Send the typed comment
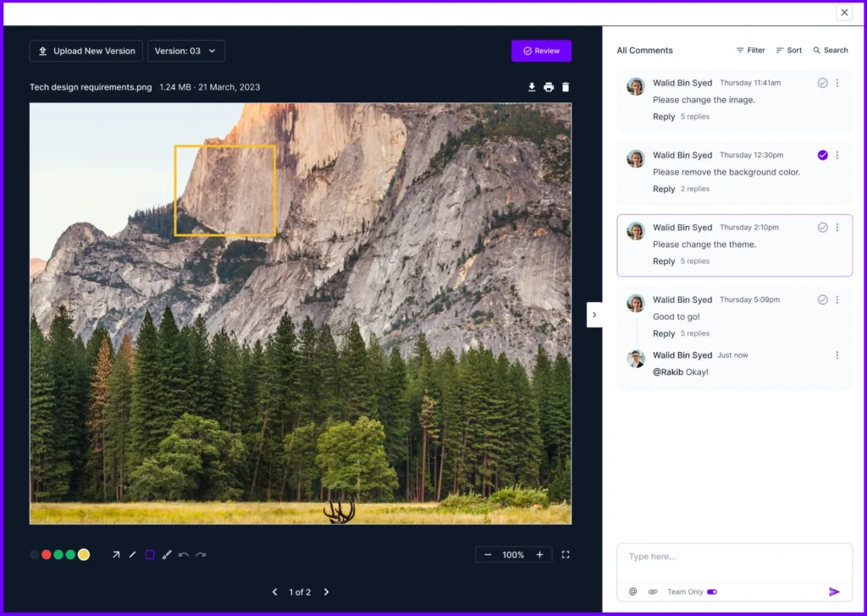867x616 pixels. coord(836,591)
